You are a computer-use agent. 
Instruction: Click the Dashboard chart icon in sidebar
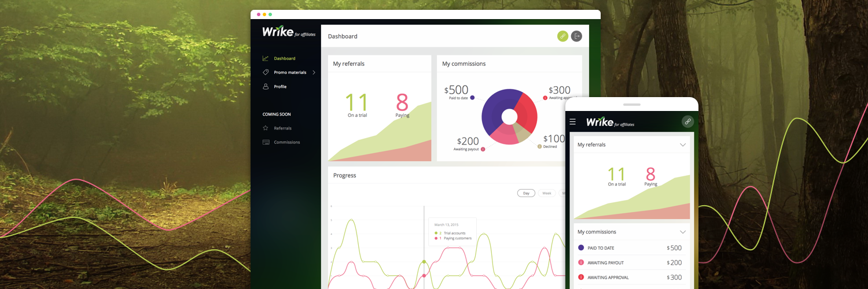tap(266, 58)
